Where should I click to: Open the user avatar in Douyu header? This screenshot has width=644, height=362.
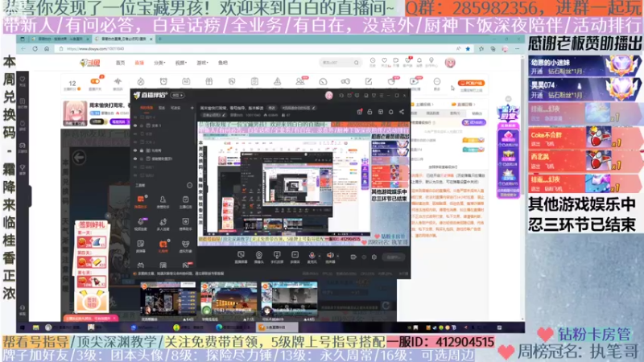click(450, 63)
